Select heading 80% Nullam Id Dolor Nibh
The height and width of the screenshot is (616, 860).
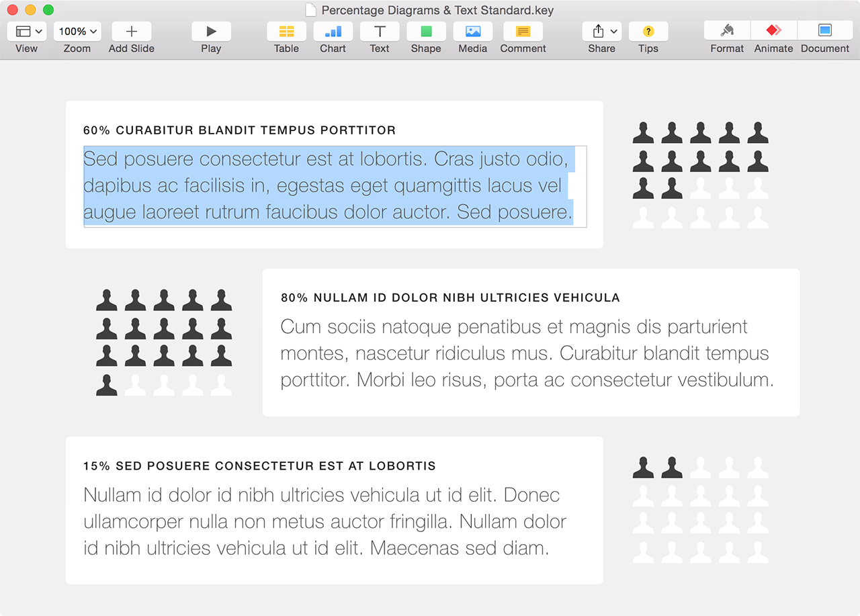tap(450, 298)
